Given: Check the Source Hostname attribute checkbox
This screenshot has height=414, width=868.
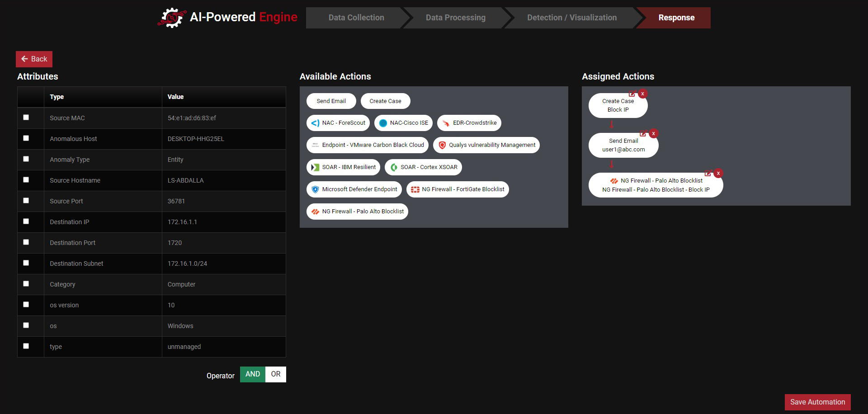Looking at the screenshot, I should [26, 180].
